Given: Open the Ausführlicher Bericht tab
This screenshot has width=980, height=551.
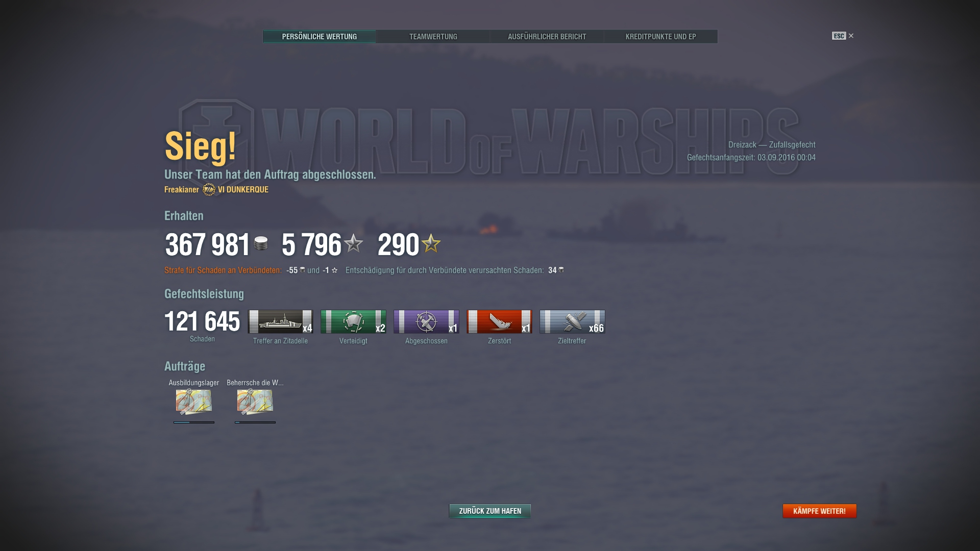Looking at the screenshot, I should (547, 36).
